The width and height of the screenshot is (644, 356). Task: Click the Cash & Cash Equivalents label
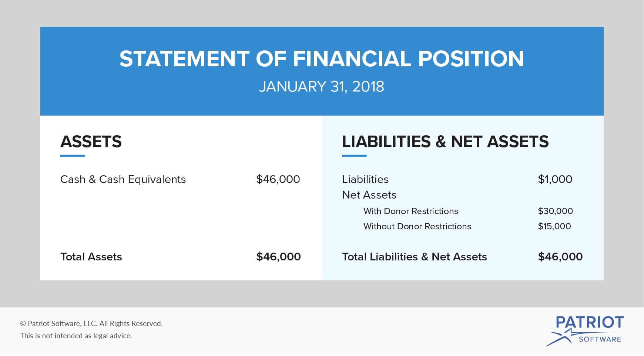pyautogui.click(x=123, y=179)
